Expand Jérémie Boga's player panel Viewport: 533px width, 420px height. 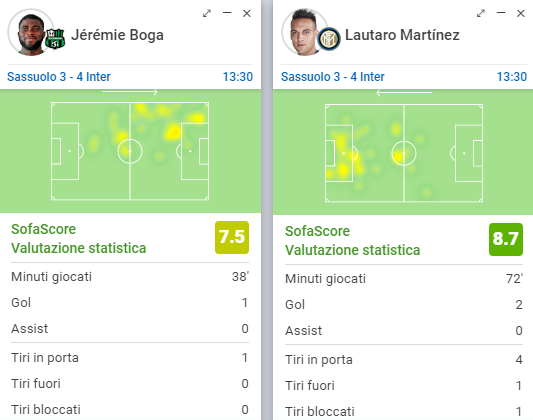click(207, 14)
